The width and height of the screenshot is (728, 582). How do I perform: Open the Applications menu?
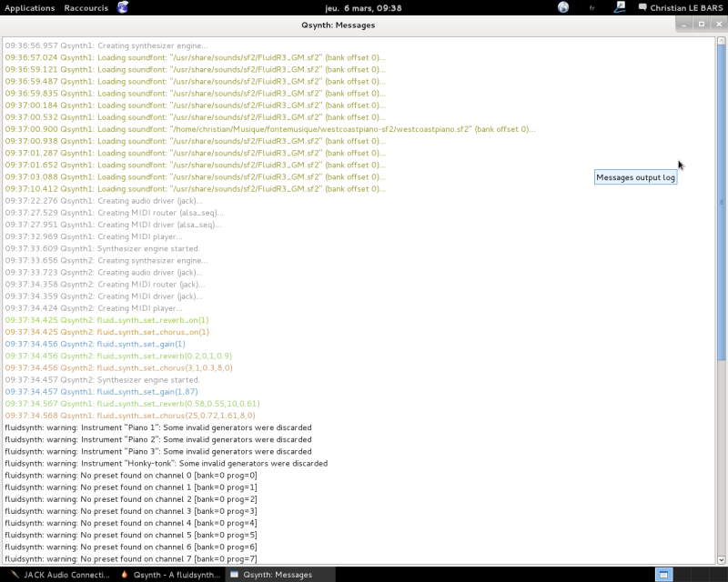coord(30,8)
